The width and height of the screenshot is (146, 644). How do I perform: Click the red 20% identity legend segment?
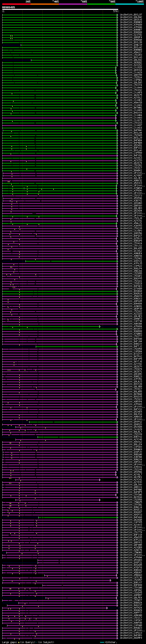pos(16,4)
